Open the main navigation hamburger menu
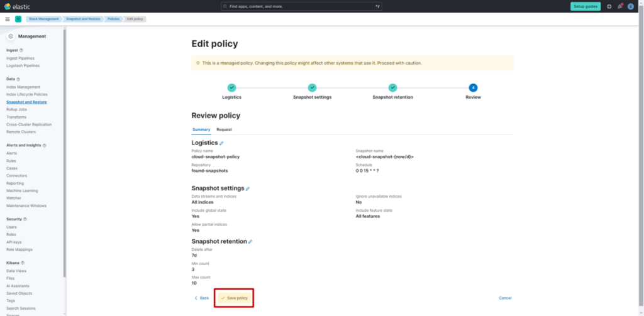 coord(8,19)
